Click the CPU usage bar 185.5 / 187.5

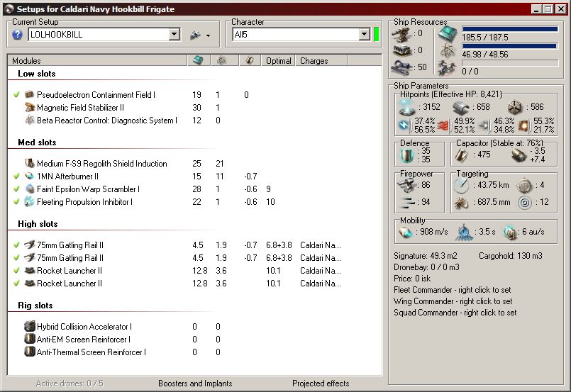coord(510,29)
